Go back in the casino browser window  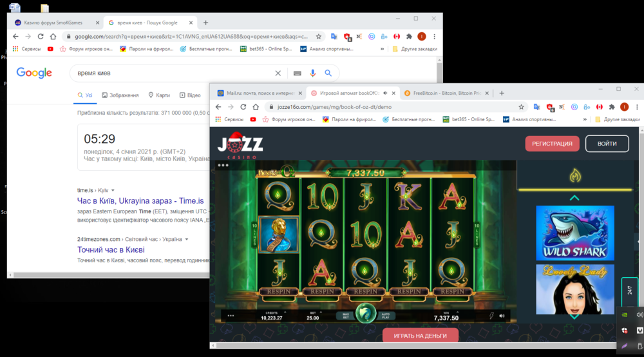click(218, 107)
